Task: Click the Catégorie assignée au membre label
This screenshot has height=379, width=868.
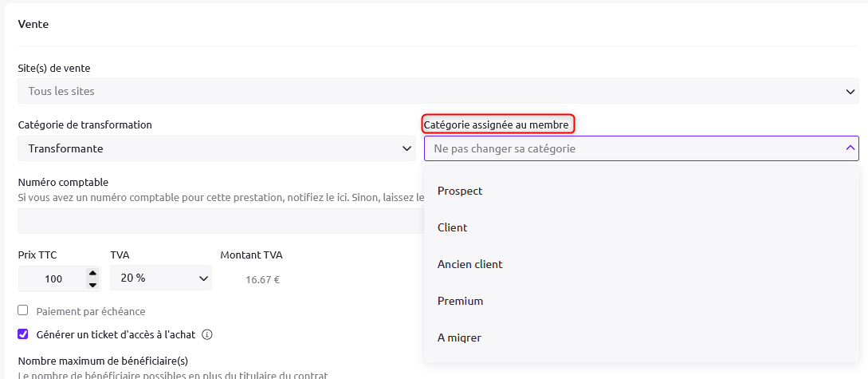Action: [x=497, y=124]
